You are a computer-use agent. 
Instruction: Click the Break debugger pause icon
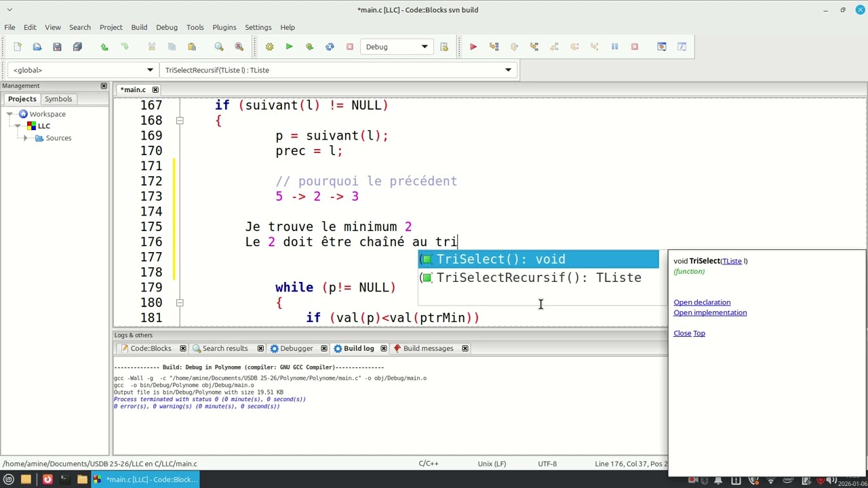tap(614, 47)
